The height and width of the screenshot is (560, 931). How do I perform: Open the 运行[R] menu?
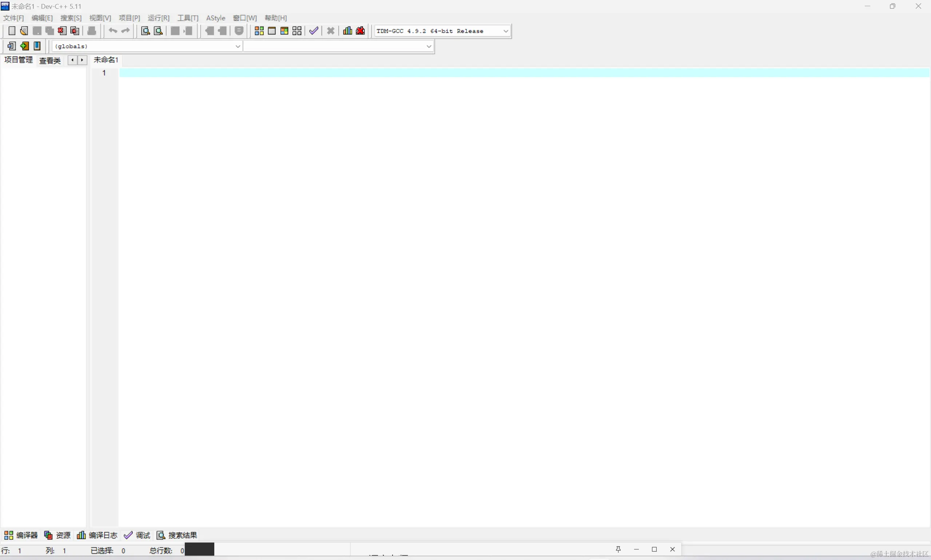158,18
